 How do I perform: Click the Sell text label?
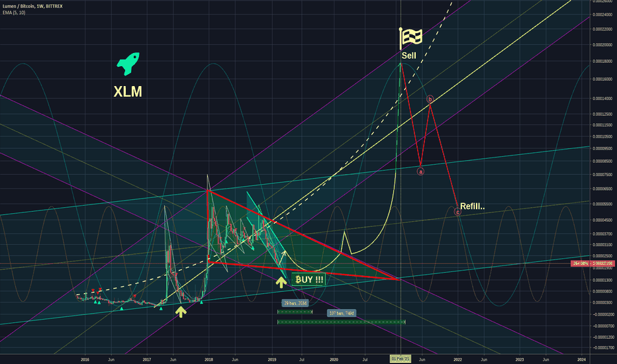click(409, 56)
